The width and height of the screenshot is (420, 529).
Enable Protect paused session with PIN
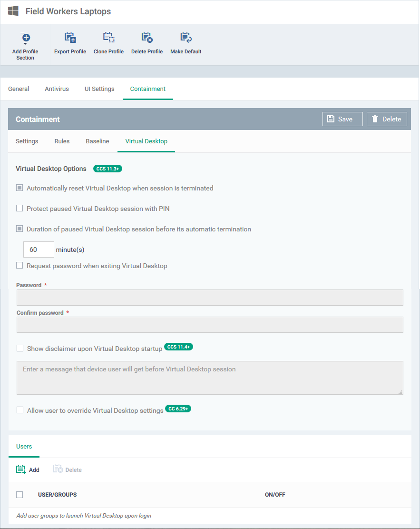pos(20,209)
